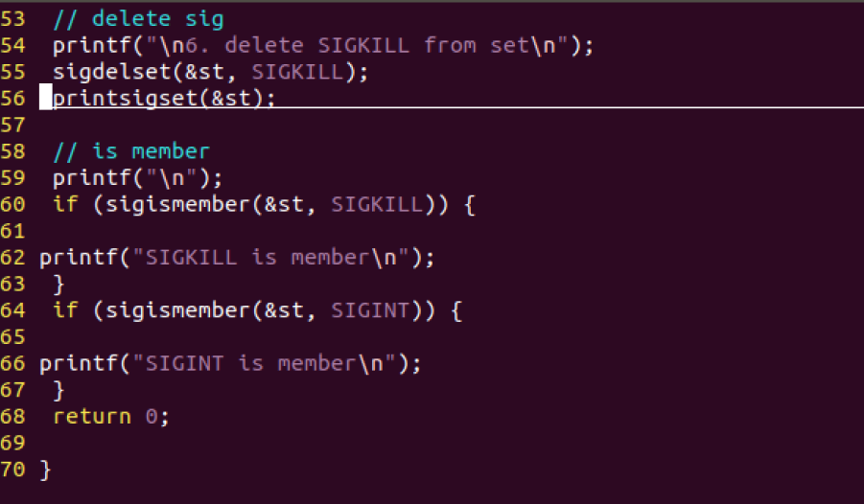Image resolution: width=864 pixels, height=504 pixels.
Task: Click the return keyword on line 68
Action: point(92,416)
